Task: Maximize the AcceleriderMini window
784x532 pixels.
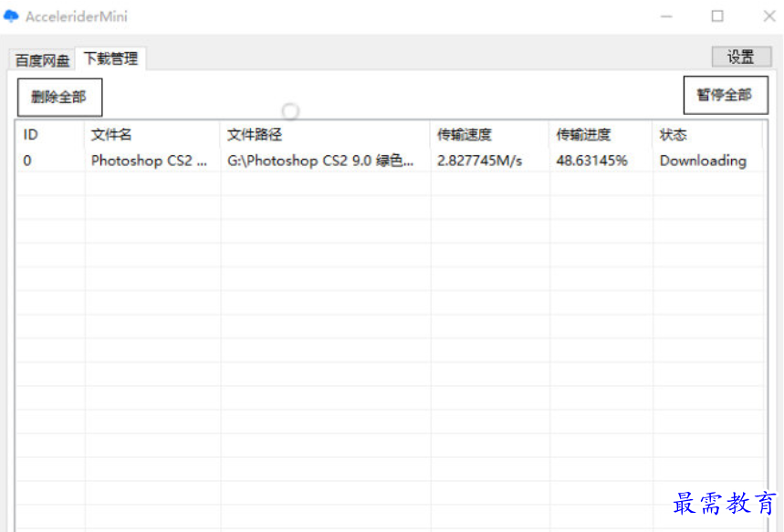Action: point(717,16)
